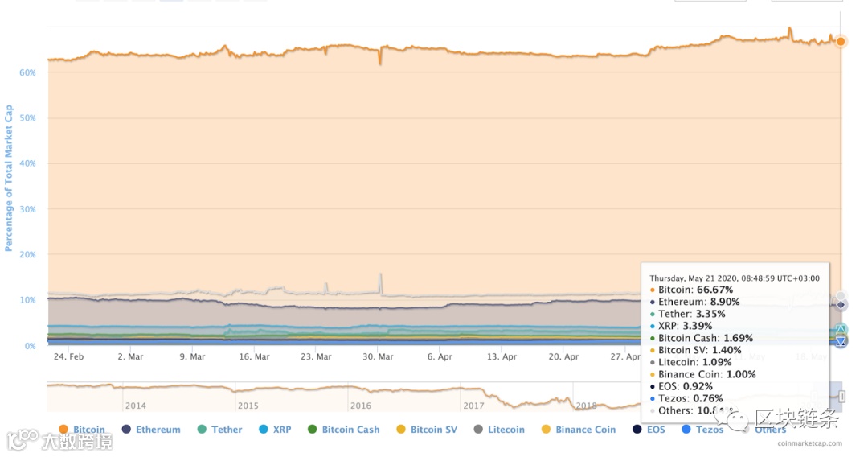
Task: Click tooltip line Litecoin: 1.09%
Action: click(x=691, y=362)
